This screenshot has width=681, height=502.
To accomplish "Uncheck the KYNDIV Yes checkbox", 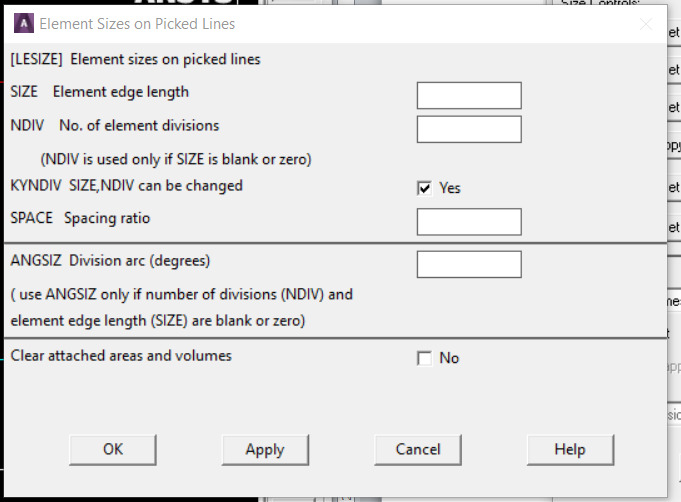I will (425, 188).
